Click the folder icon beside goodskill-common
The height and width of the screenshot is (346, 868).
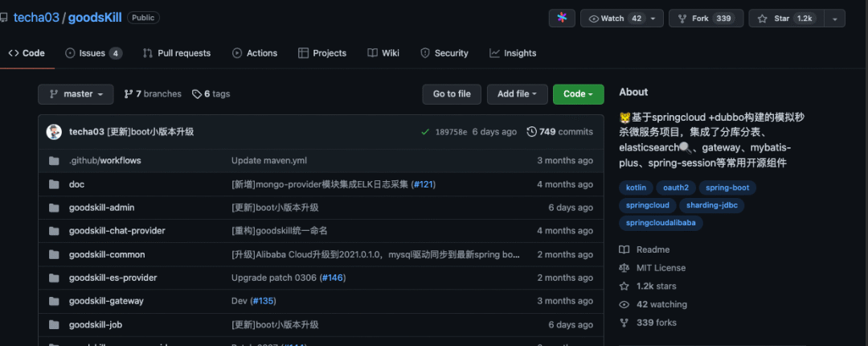pos(54,254)
